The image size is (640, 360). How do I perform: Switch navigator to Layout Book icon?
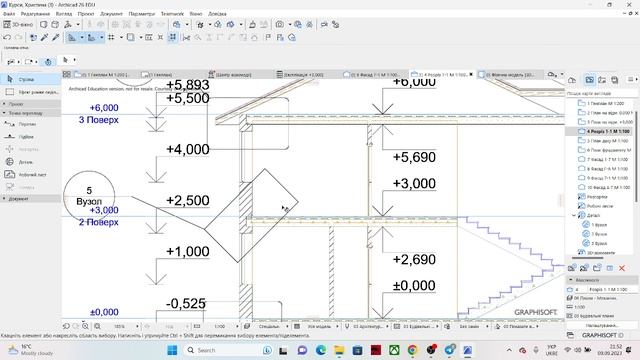[602, 80]
